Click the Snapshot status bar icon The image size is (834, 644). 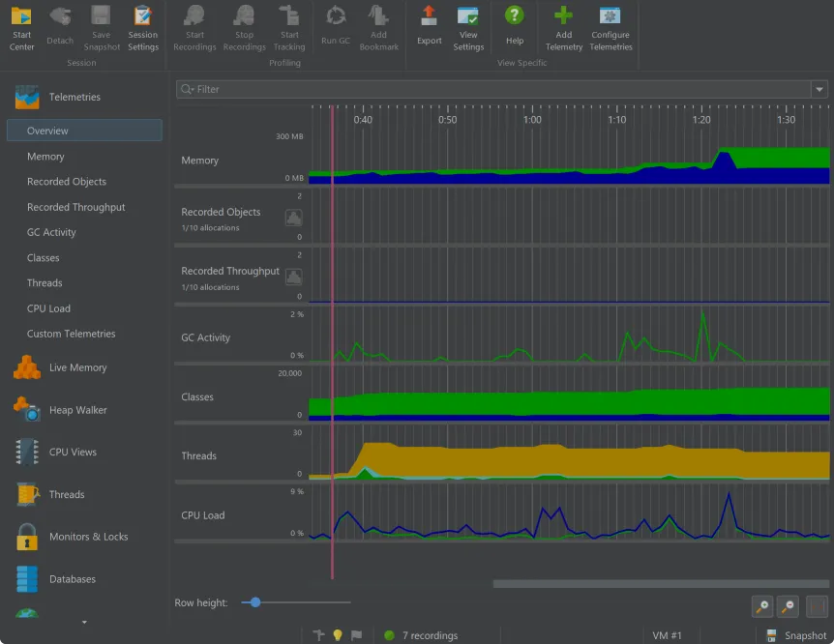(x=772, y=635)
